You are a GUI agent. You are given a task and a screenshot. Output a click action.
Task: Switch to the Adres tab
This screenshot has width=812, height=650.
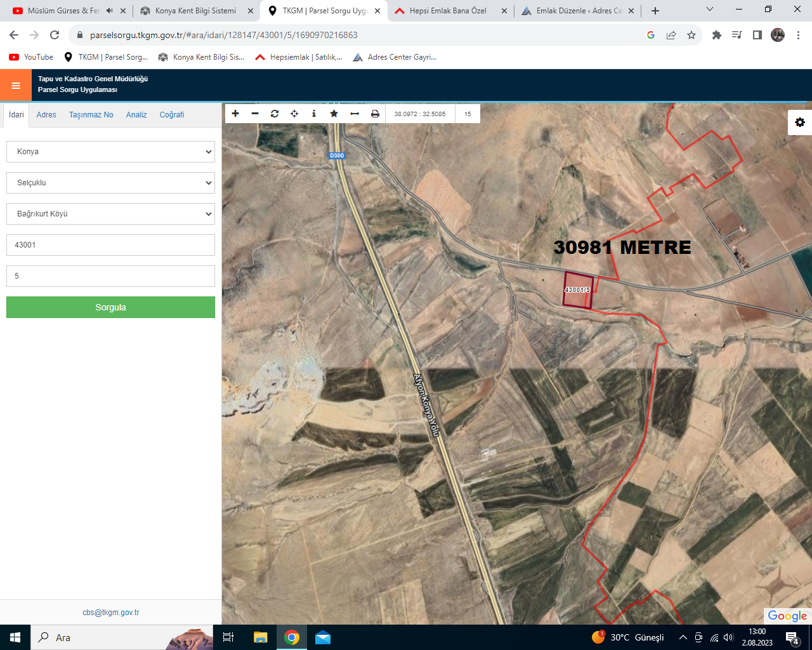[x=46, y=115]
